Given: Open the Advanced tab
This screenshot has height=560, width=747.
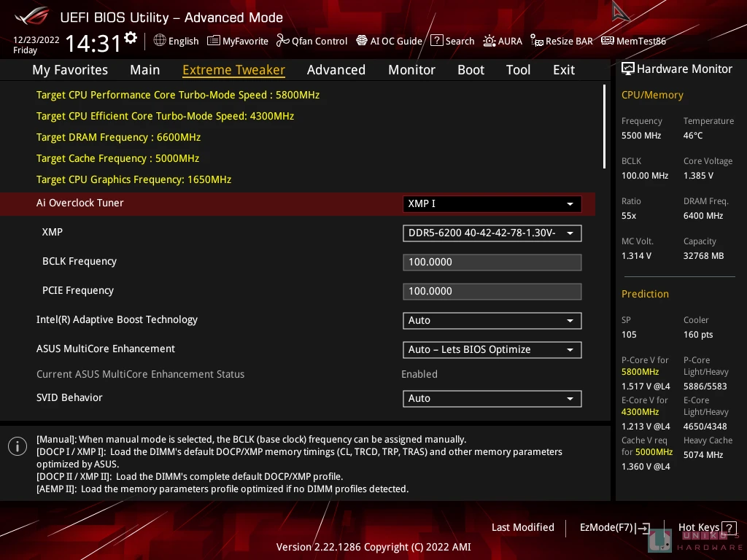Looking at the screenshot, I should click(336, 70).
